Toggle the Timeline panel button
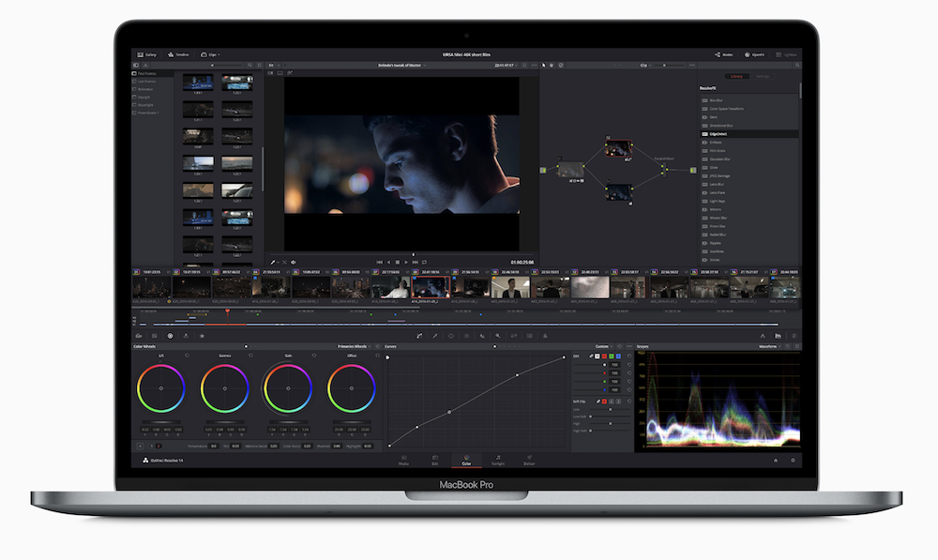 click(178, 54)
